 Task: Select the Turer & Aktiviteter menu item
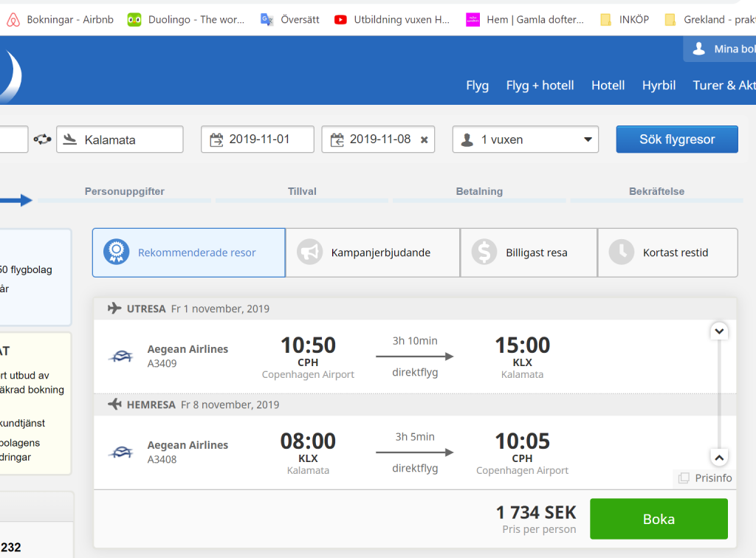[724, 86]
